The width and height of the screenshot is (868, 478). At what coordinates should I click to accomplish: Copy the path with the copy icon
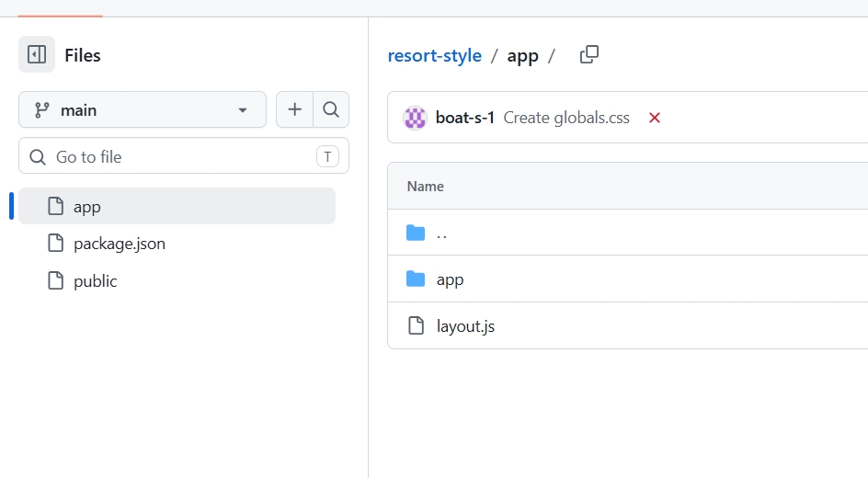589,54
